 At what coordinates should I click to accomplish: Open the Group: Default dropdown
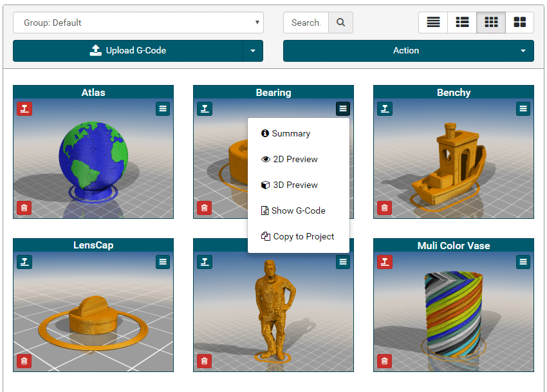point(138,23)
